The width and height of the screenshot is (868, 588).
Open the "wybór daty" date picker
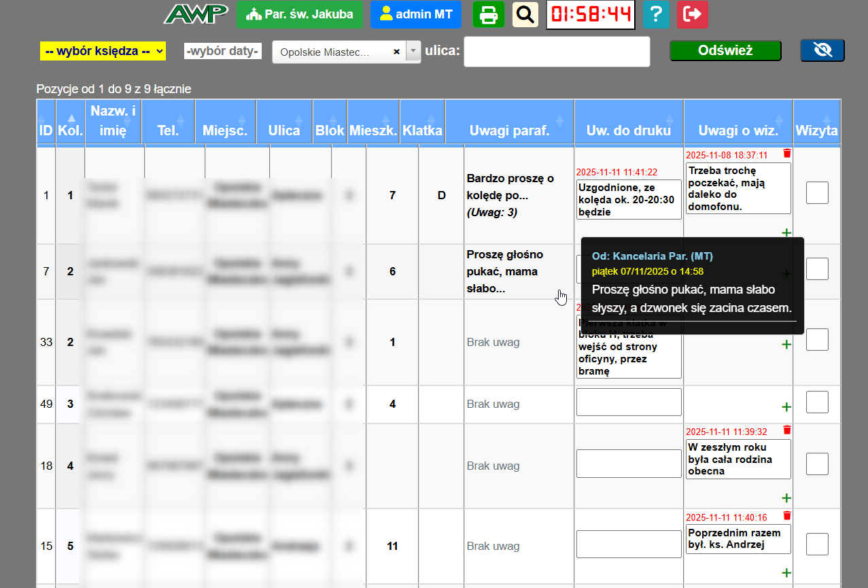(x=223, y=51)
